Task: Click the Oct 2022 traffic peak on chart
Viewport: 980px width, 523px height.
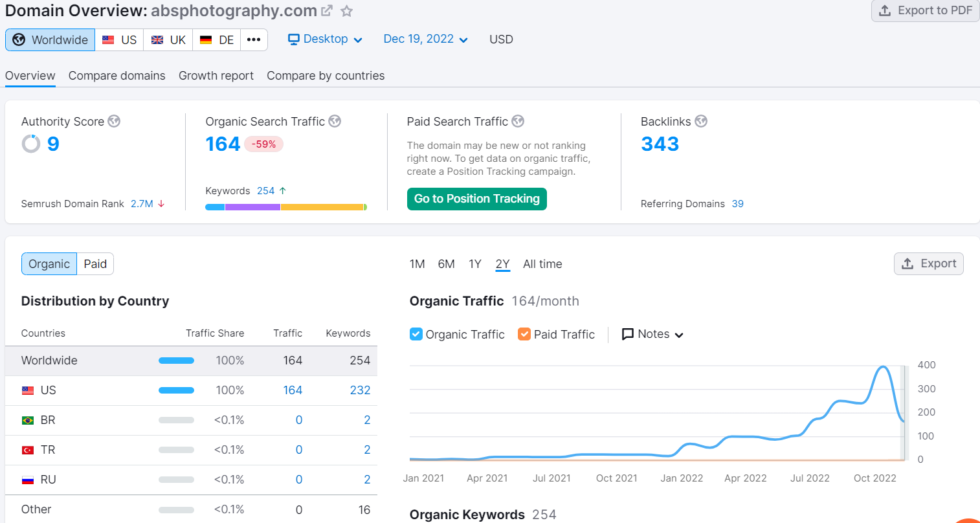Action: 882,368
